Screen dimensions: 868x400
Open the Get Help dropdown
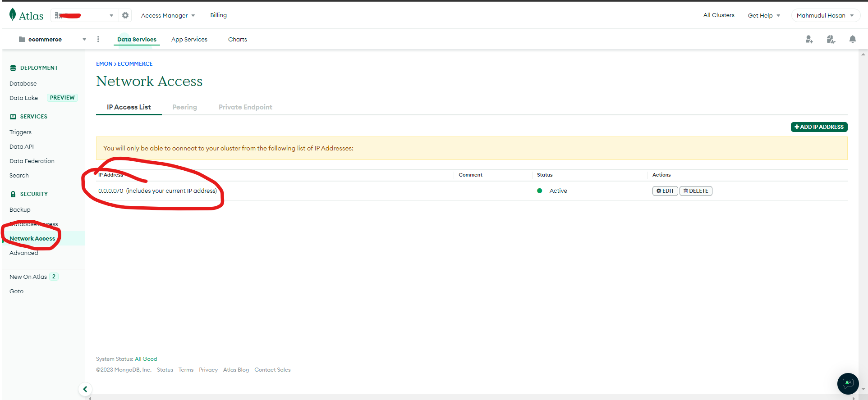click(x=764, y=15)
